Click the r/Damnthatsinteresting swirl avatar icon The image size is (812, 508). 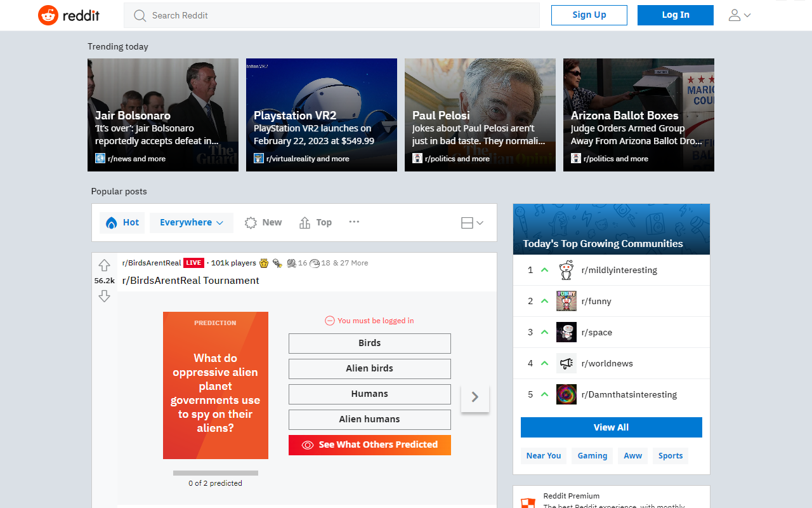click(566, 394)
